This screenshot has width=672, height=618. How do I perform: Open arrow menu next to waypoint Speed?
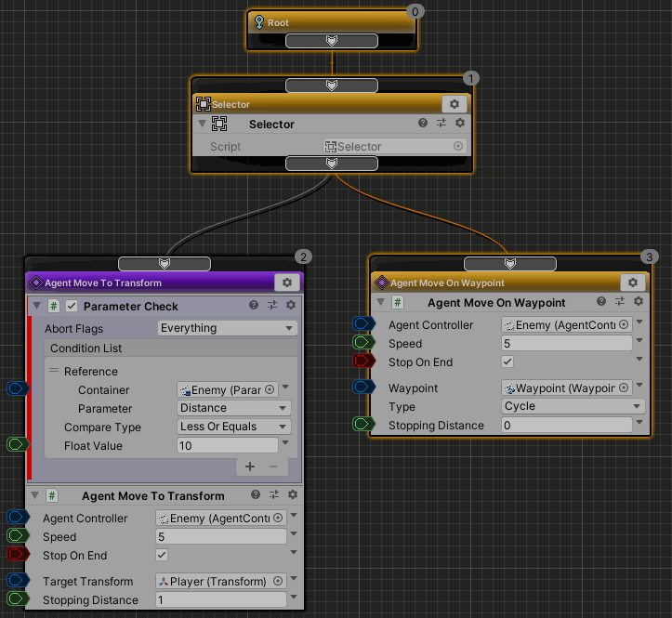point(639,340)
